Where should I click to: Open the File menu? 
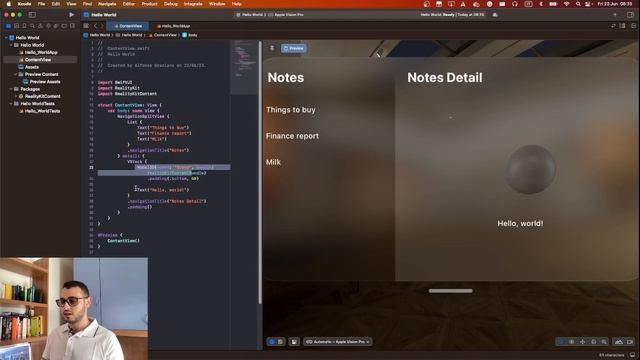pos(41,4)
